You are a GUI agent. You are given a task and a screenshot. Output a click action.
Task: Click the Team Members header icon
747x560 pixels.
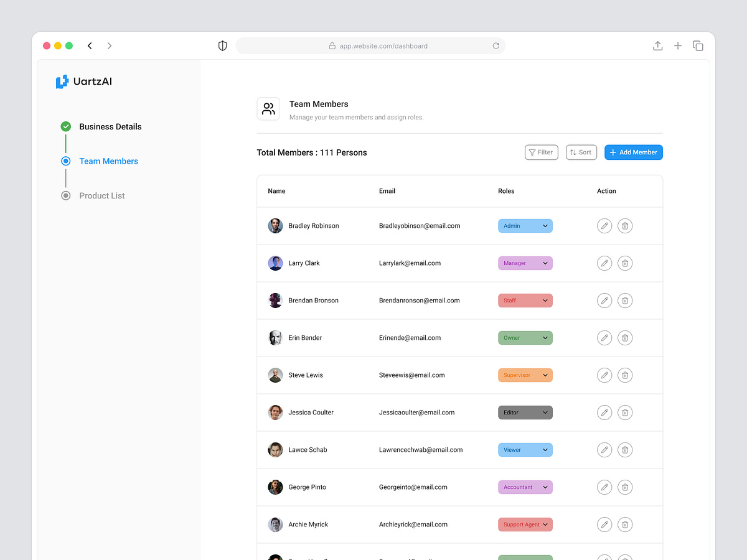[x=268, y=108]
